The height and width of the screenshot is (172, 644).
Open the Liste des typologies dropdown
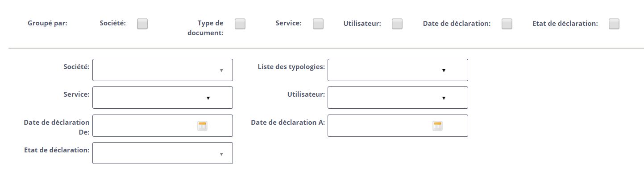[x=398, y=70]
